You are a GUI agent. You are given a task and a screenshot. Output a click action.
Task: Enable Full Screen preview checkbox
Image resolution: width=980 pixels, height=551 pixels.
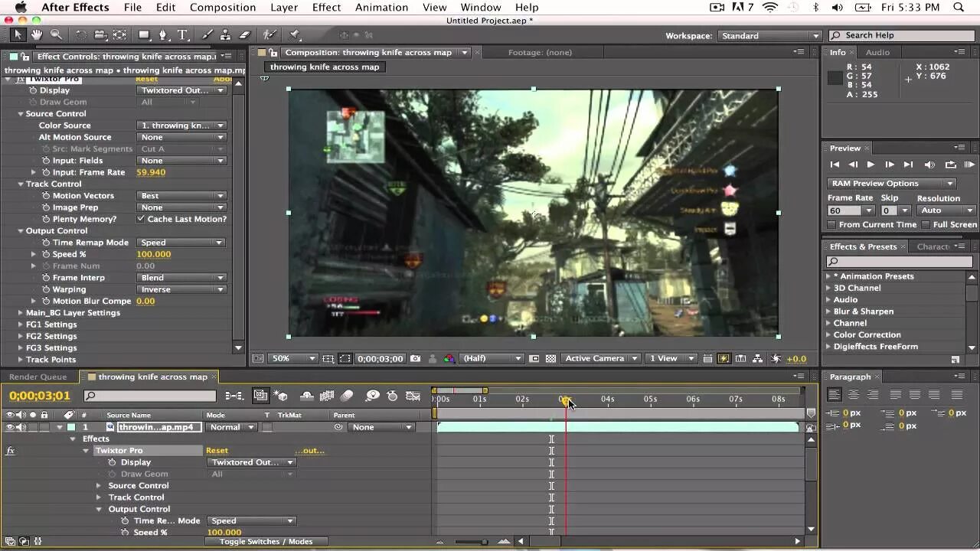[926, 225]
